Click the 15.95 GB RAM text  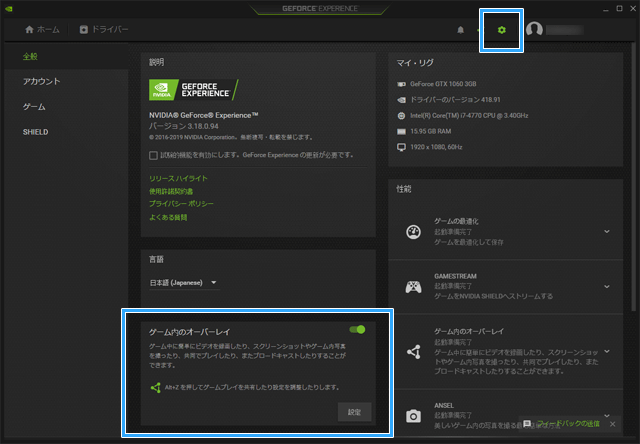431,131
